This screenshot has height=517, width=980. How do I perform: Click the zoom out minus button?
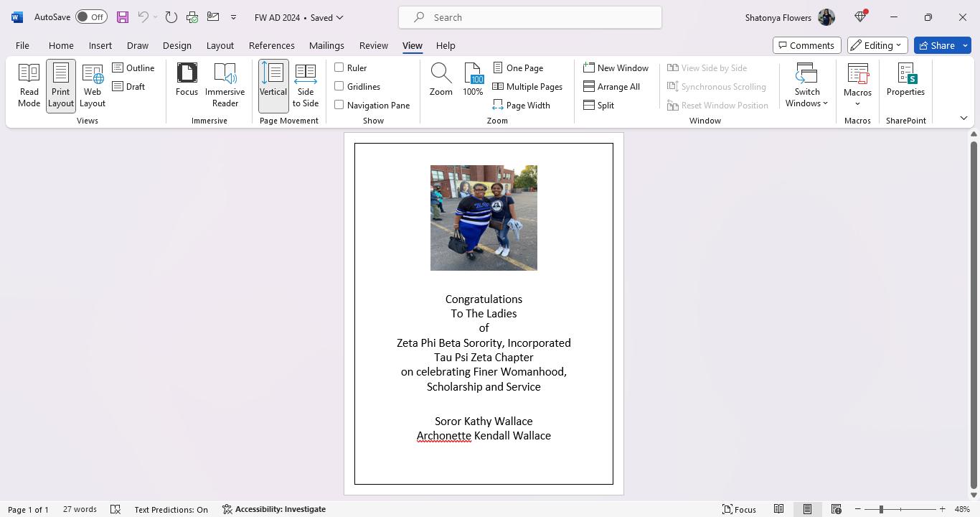point(857,509)
